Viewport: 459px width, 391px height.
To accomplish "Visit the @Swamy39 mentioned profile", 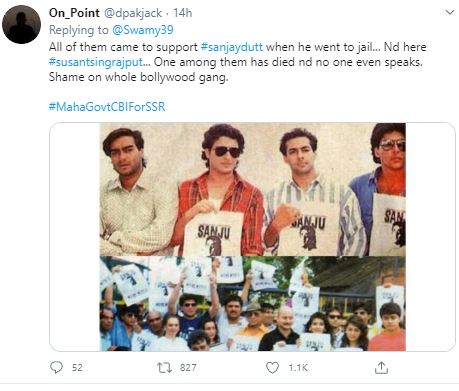I will 143,30.
